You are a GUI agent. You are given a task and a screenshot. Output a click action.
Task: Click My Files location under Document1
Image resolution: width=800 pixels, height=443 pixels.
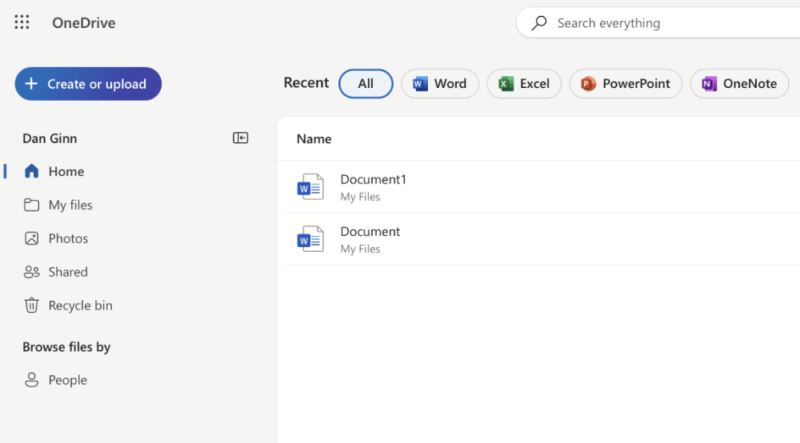coord(360,197)
